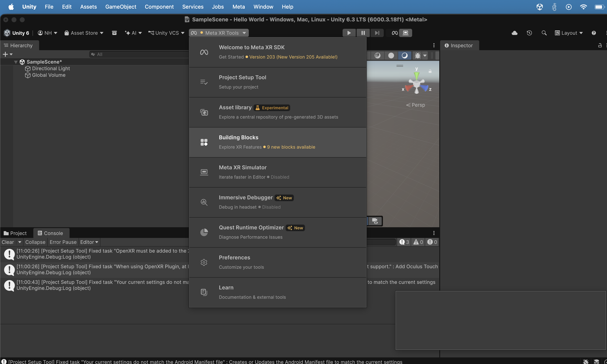Open the Learn documentation entry

coord(278,292)
